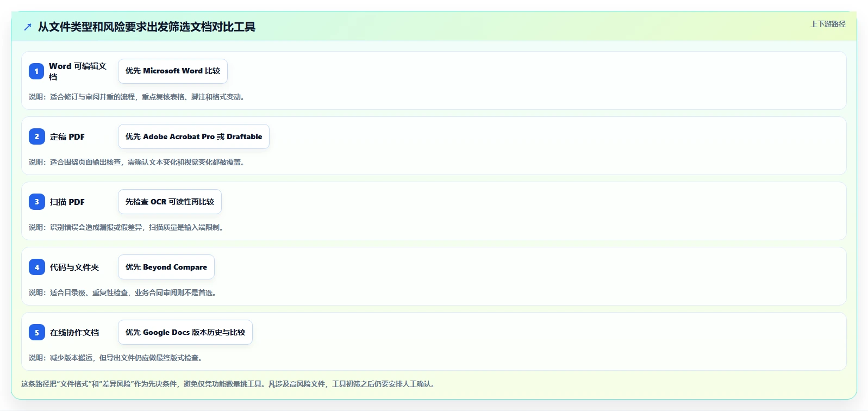Viewport: 868px width, 411px height.
Task: Click the title 从文件类型和风险要求出发筛选文档对比工具
Action: point(147,27)
